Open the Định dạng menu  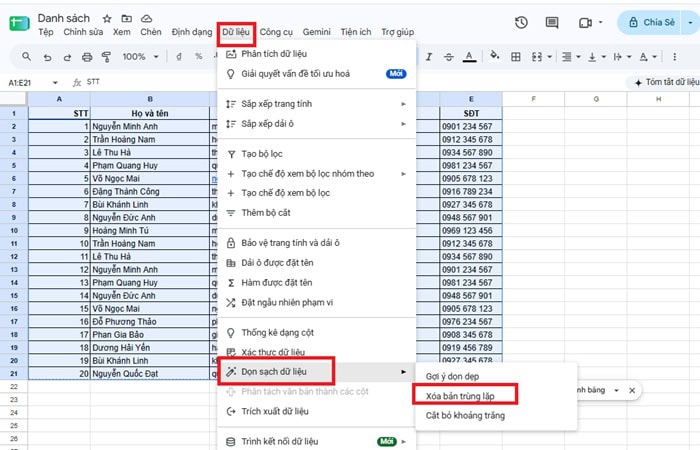coord(192,32)
